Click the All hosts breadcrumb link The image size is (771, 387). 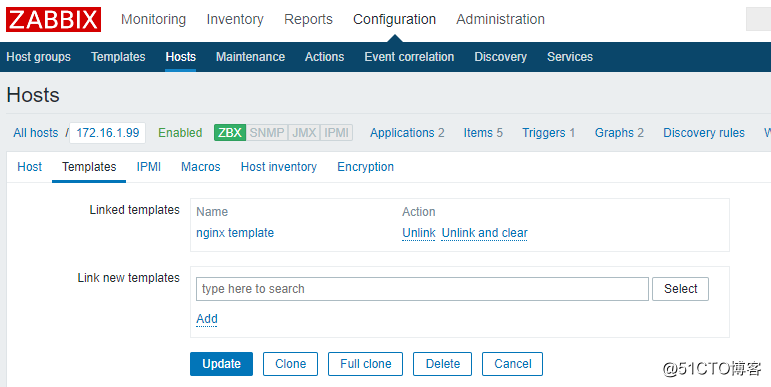[x=35, y=133]
